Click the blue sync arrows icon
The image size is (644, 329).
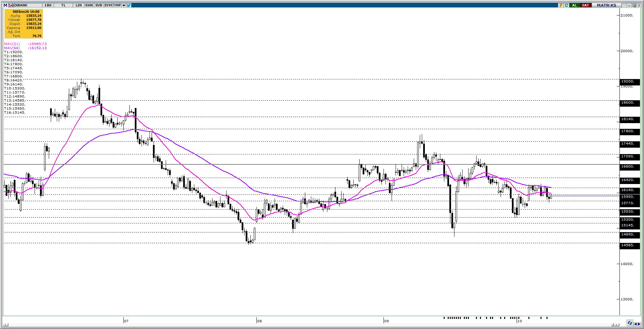coord(630,323)
